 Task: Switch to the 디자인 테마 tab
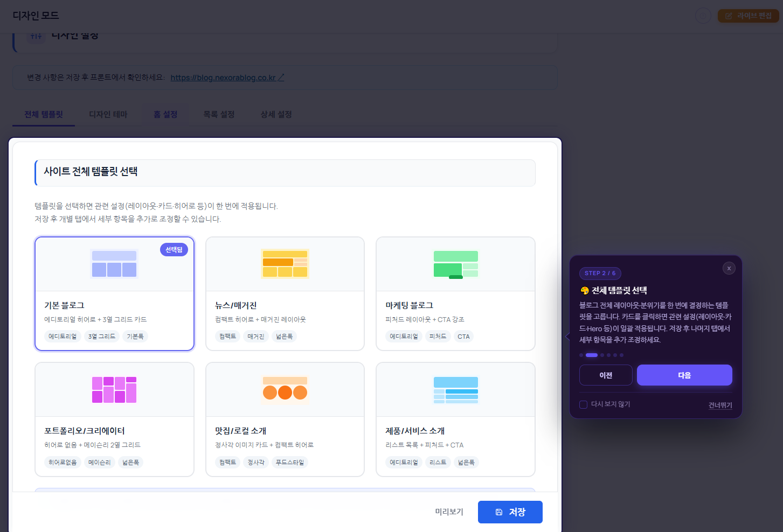(108, 115)
